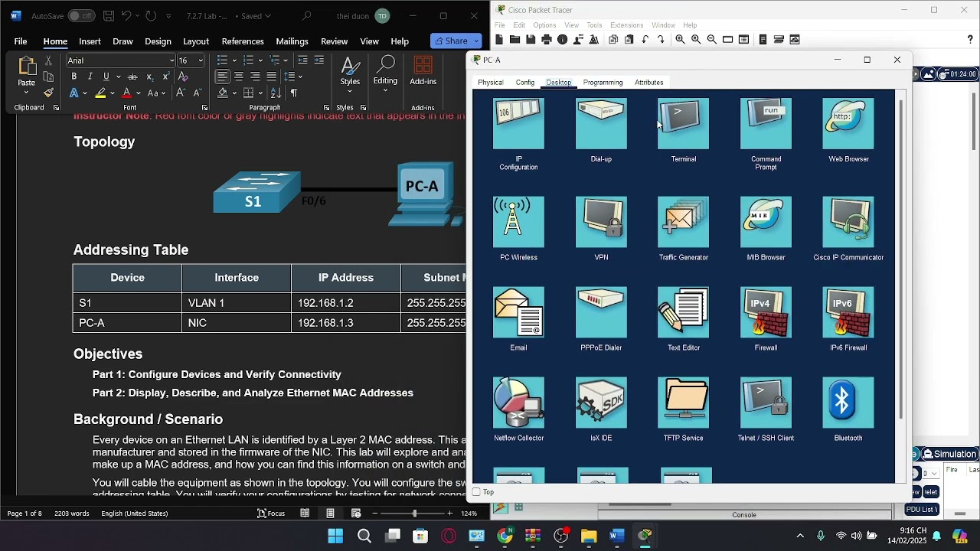
Task: Toggle Italic formatting in Word
Action: click(x=90, y=77)
